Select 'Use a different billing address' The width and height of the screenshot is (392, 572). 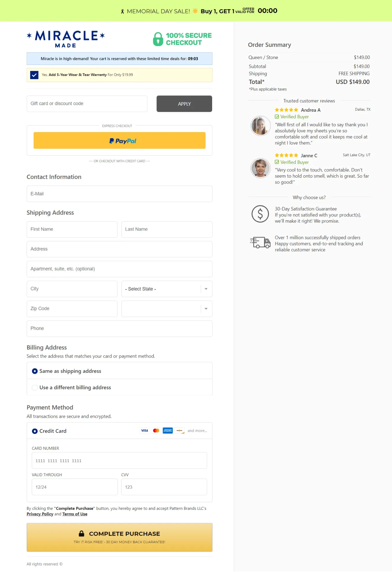(35, 387)
